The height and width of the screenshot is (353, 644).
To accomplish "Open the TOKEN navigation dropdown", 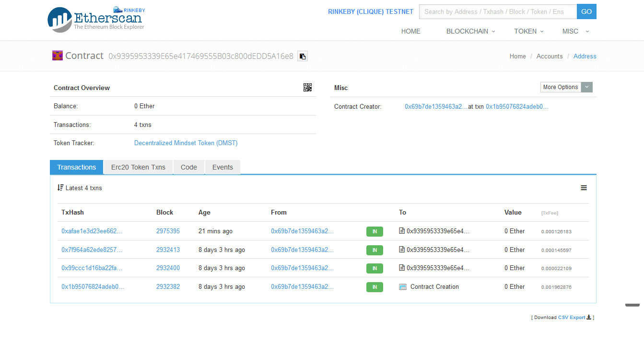I will 528,31.
